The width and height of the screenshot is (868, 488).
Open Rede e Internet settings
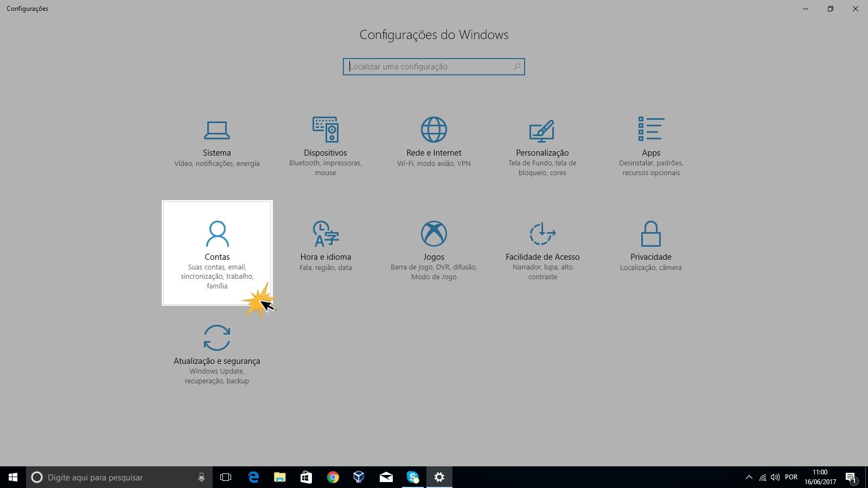point(434,143)
